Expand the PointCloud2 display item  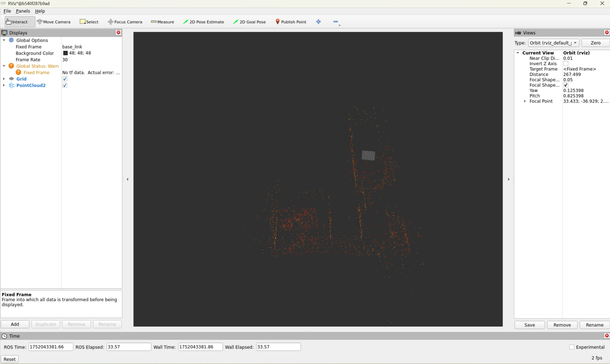[x=4, y=85]
